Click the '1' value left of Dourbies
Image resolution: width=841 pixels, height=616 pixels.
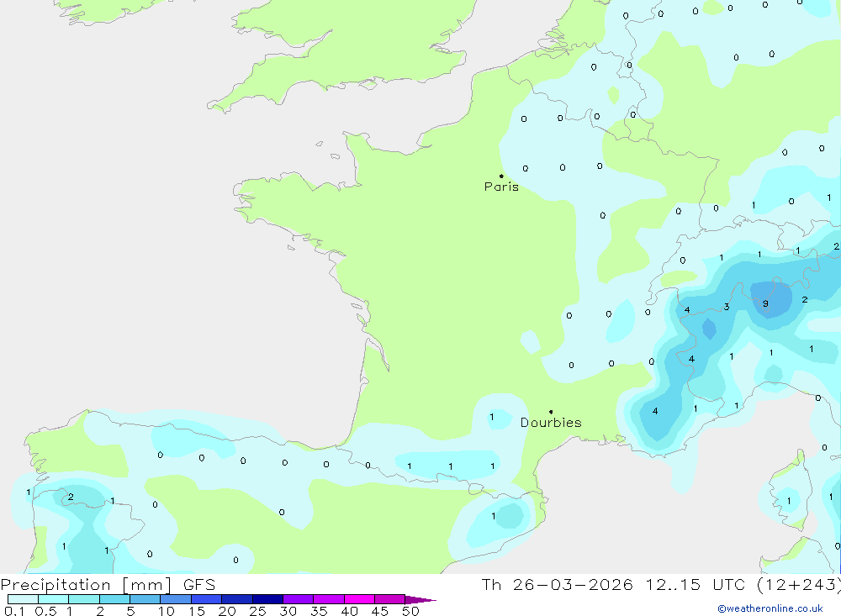492,417
